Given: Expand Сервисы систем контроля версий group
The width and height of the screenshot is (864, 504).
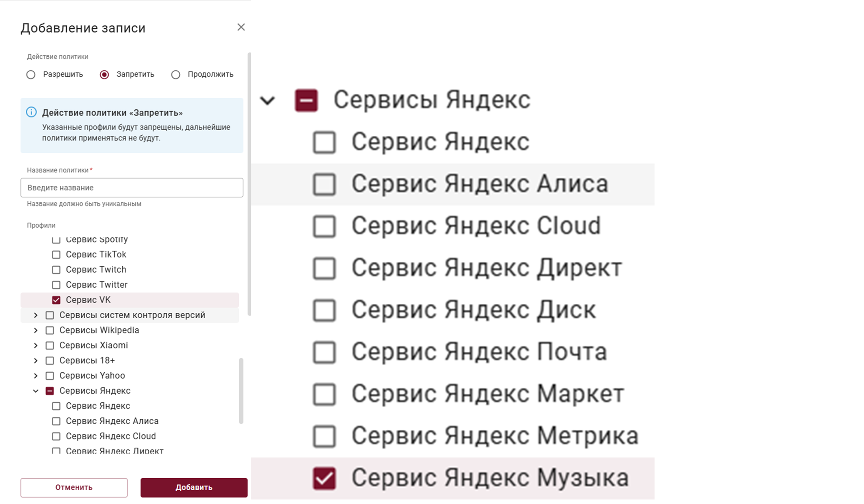Looking at the screenshot, I should (36, 315).
